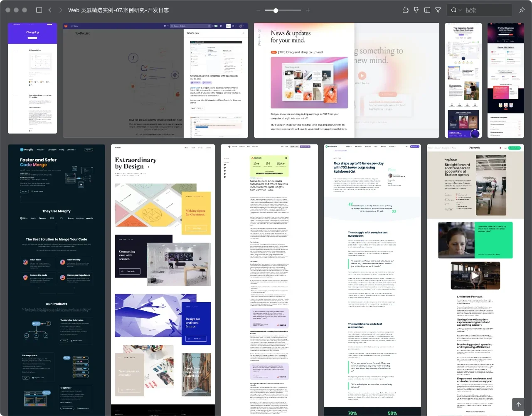Click the thumbnail size slider handle
This screenshot has width=532, height=416.
[276, 10]
